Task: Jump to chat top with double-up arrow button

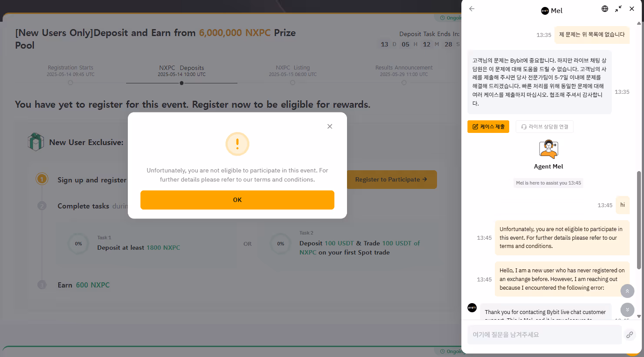Action: [627, 291]
